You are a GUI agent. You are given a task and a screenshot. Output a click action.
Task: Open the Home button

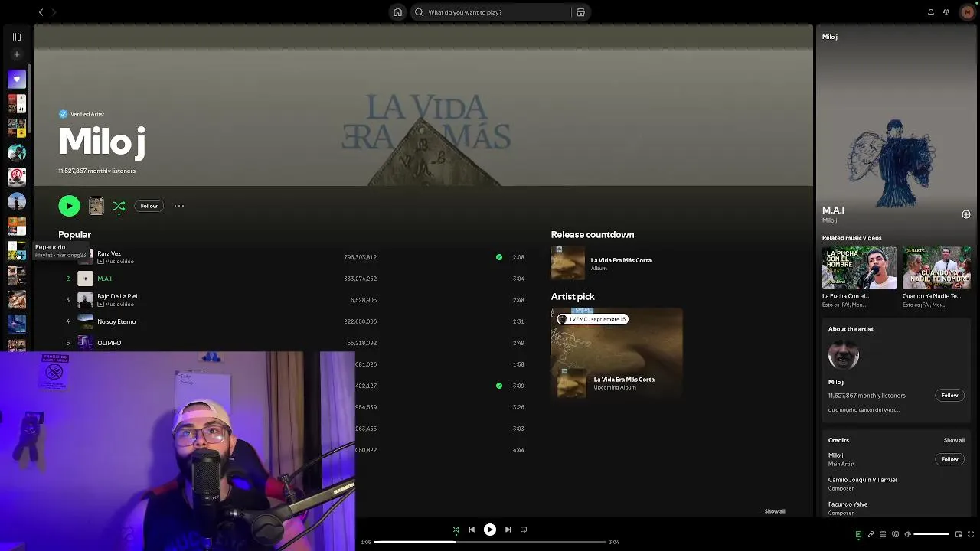point(397,12)
